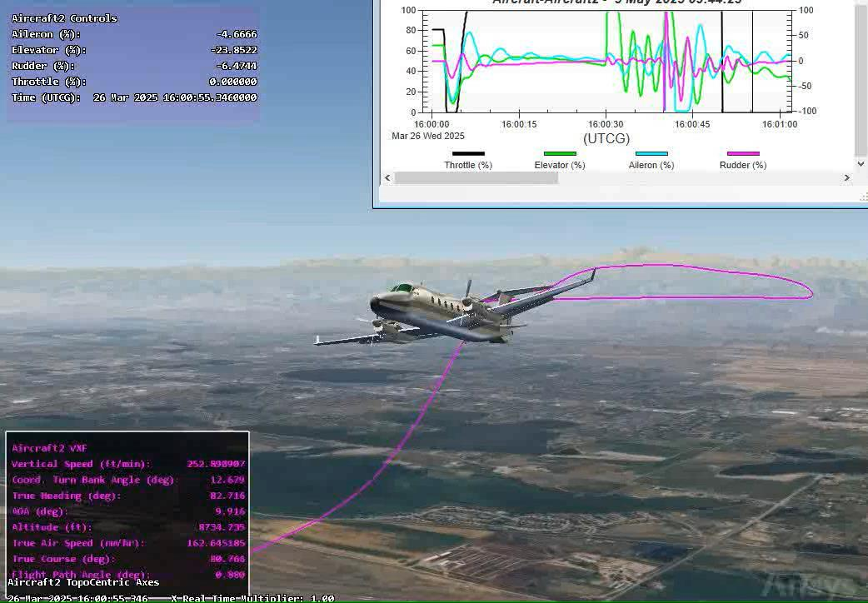Click the black Throttle legend swatch
Viewport: 868px width, 603px height.
point(468,153)
